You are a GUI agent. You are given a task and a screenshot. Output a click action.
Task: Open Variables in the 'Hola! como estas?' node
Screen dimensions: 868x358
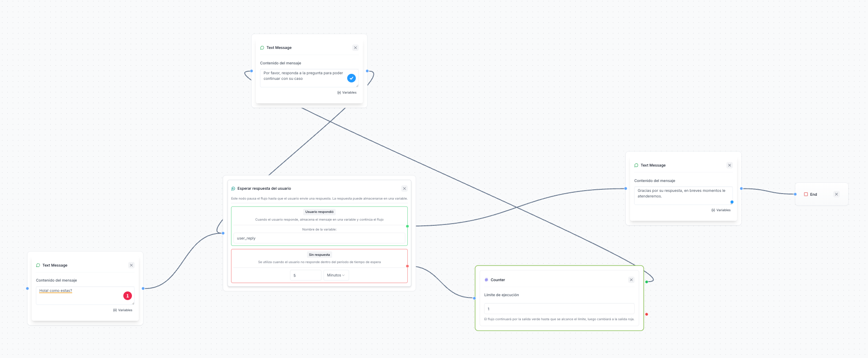click(123, 310)
